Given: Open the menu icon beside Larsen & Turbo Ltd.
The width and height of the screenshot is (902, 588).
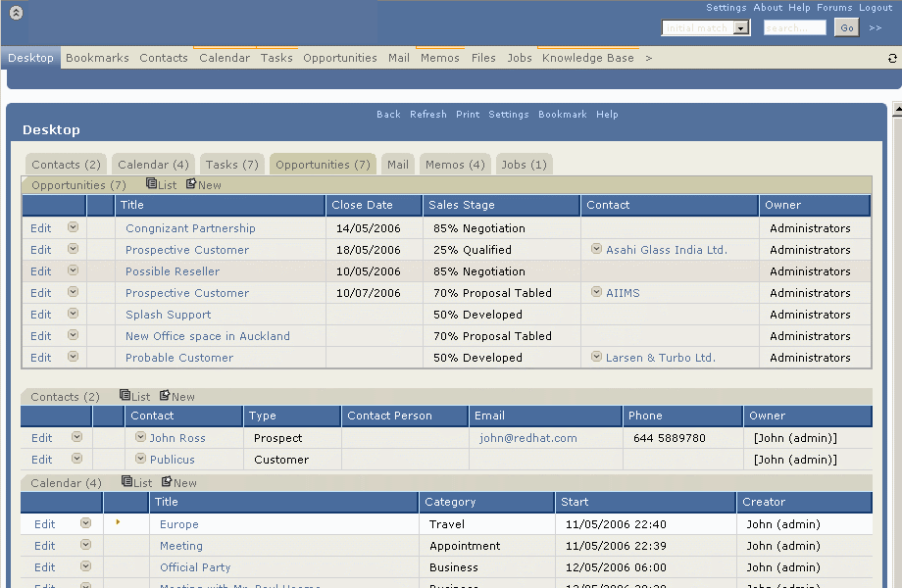Looking at the screenshot, I should tap(596, 357).
